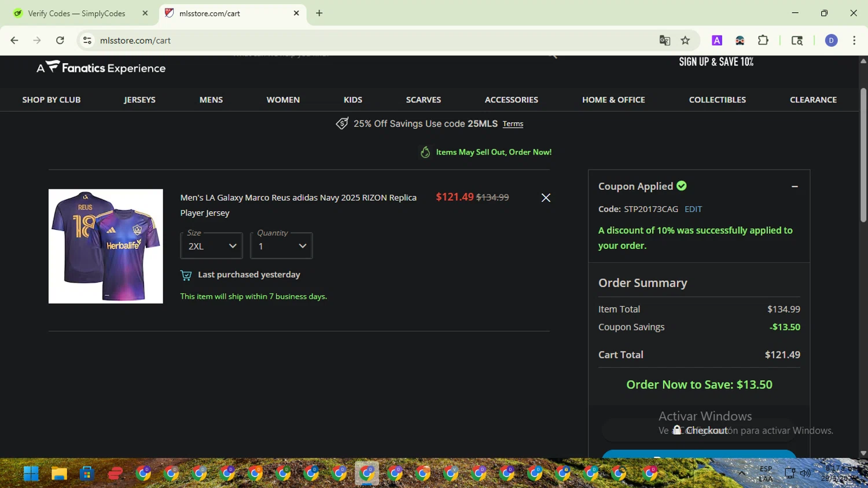Click the struck-through $134.99 original price
Screen dimensions: 868x488
tap(492, 197)
